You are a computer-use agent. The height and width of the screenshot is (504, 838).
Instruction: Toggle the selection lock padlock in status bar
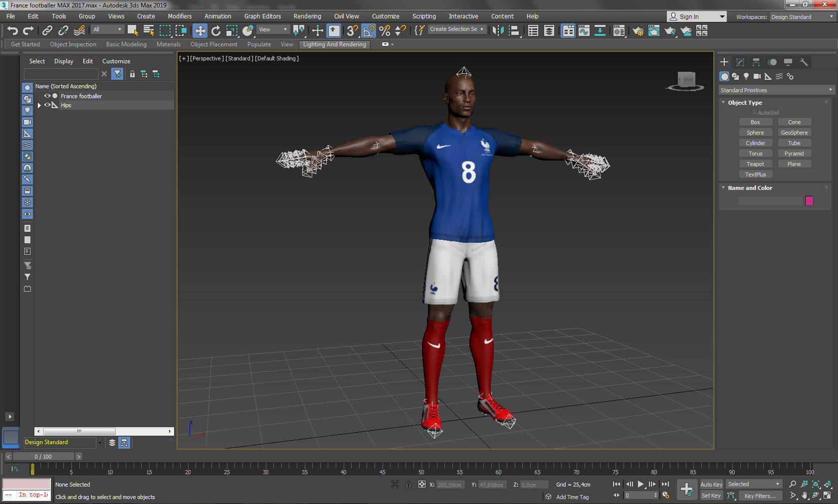tap(409, 484)
